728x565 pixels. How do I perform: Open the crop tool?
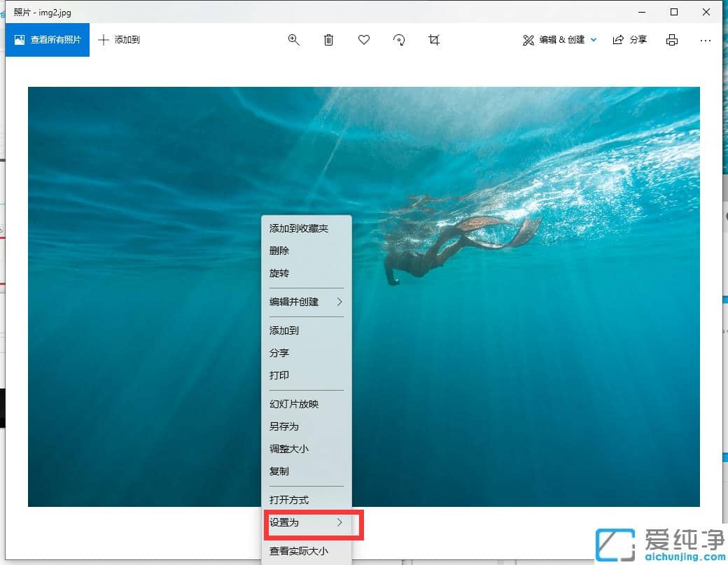click(x=434, y=40)
